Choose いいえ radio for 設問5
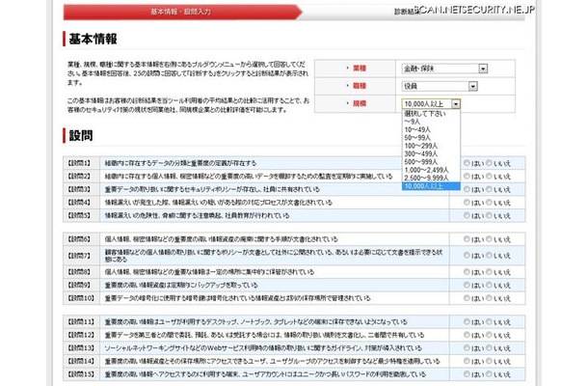588x386 pixels. (489, 215)
